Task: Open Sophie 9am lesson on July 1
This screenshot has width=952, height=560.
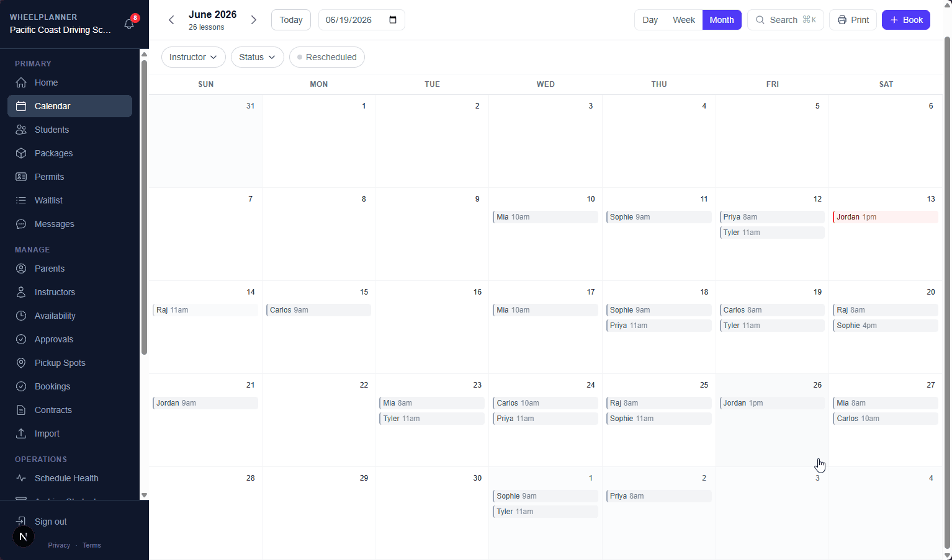Action: pos(546,496)
